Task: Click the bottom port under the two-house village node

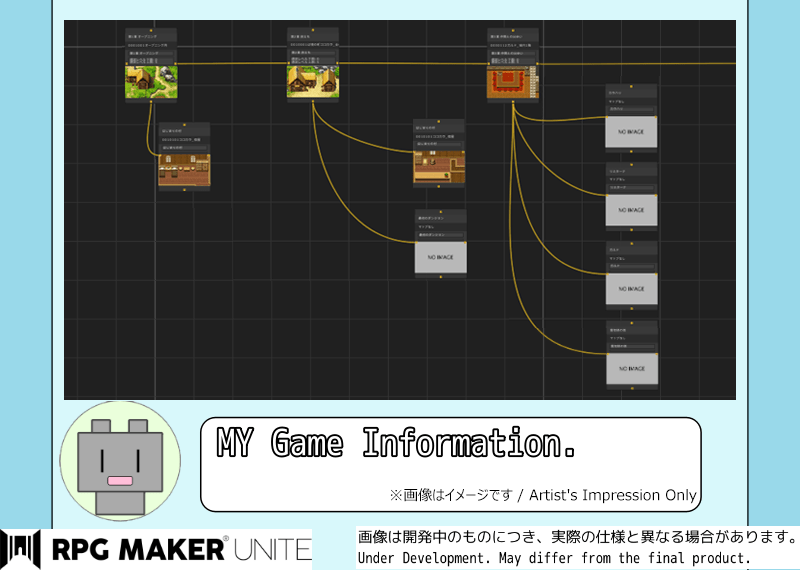Action: (x=312, y=102)
